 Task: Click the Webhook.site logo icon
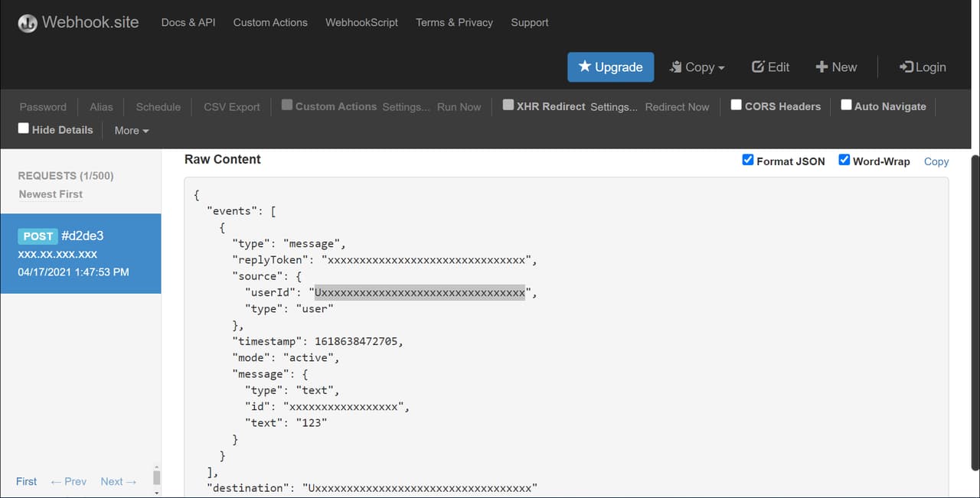[28, 23]
